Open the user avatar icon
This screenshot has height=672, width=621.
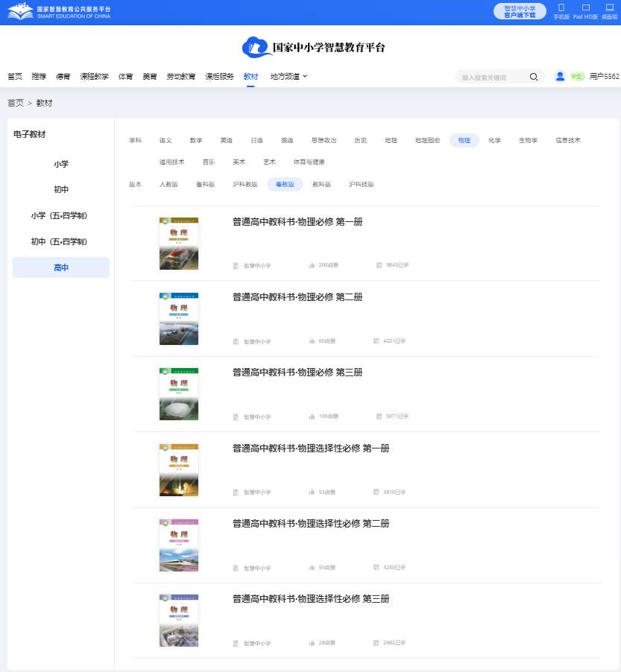coord(559,76)
